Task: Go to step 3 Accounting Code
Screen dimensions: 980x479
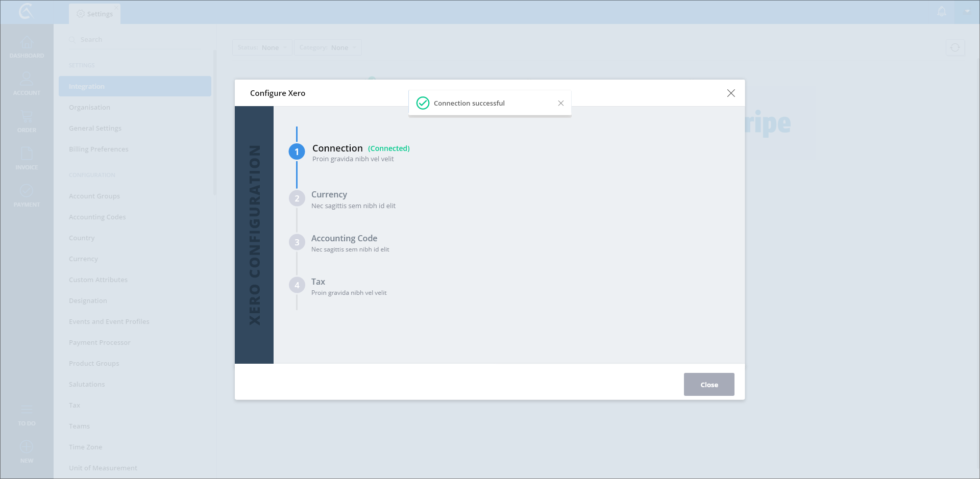Action: [x=344, y=239]
